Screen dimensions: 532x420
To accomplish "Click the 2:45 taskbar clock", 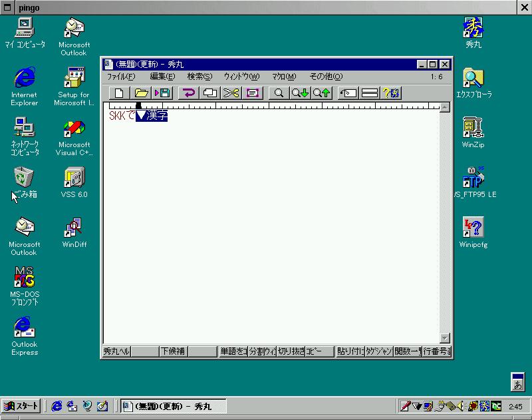I will (515, 407).
